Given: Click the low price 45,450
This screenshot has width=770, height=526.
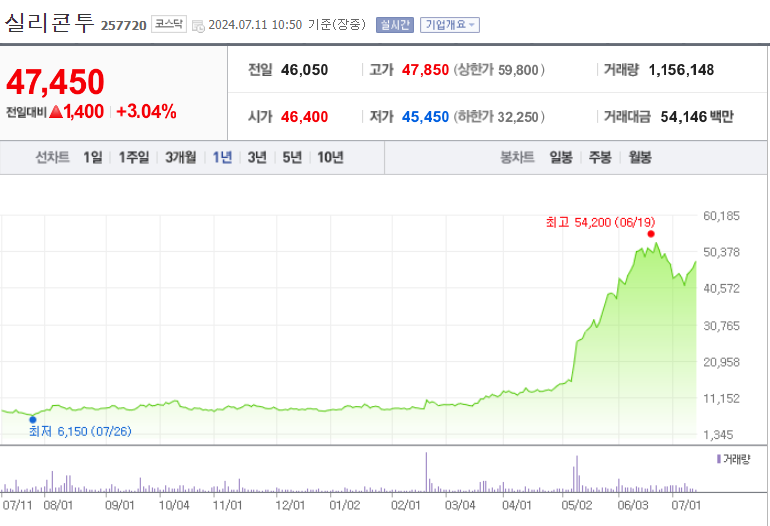Looking at the screenshot, I should point(425,117).
